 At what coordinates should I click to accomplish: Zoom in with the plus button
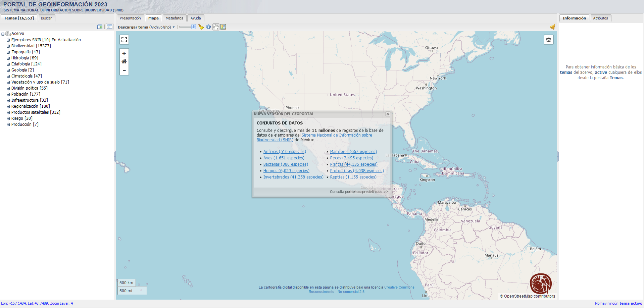124,53
